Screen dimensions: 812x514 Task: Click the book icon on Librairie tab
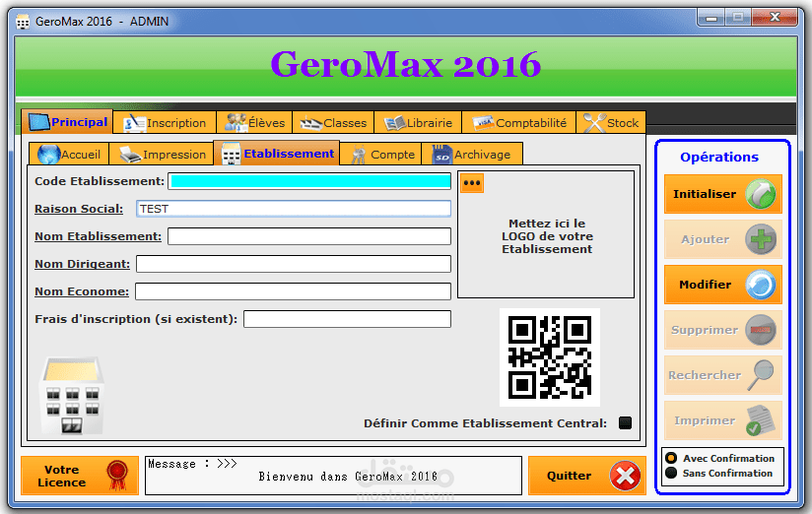coord(395,123)
